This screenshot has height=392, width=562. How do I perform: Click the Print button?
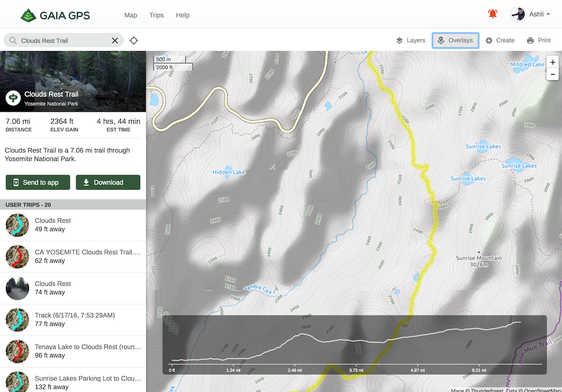point(539,40)
